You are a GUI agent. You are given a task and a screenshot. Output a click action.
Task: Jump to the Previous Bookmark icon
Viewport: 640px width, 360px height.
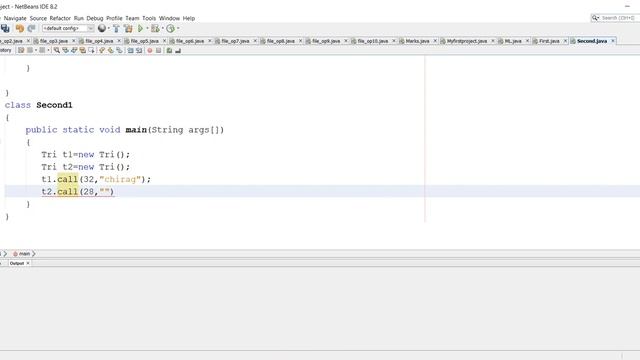pyautogui.click(x=102, y=50)
